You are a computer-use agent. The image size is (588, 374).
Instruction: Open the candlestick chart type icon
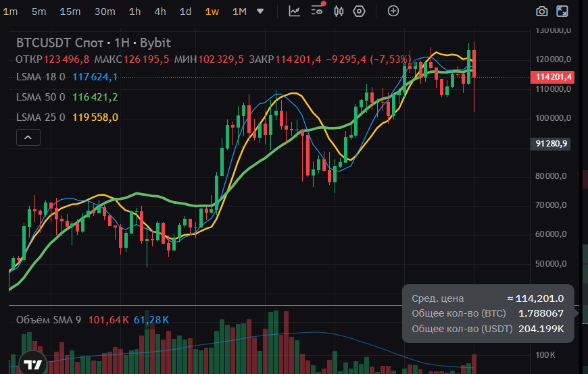pos(339,11)
